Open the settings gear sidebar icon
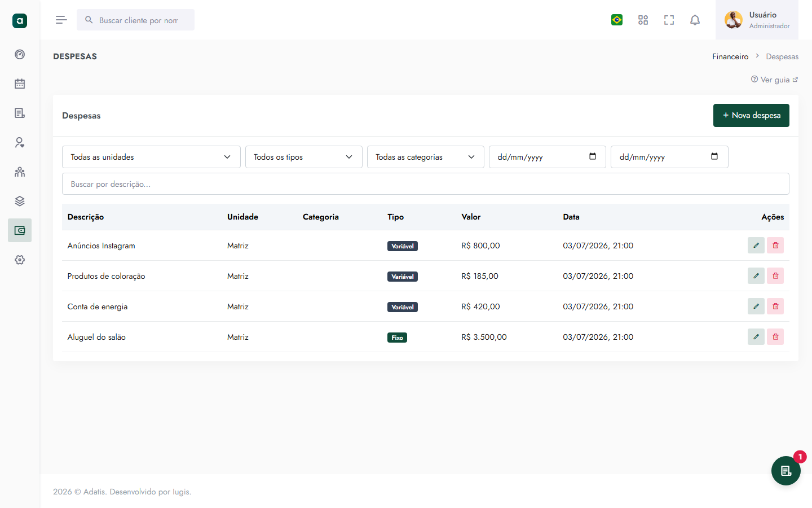Viewport: 812px width, 508px height. click(20, 260)
